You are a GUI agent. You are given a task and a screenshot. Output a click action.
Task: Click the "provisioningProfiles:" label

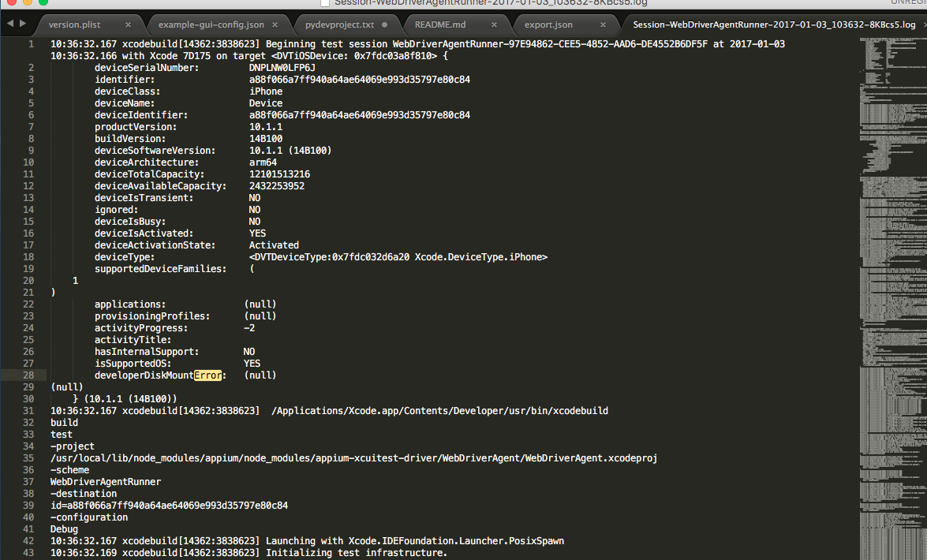point(152,316)
